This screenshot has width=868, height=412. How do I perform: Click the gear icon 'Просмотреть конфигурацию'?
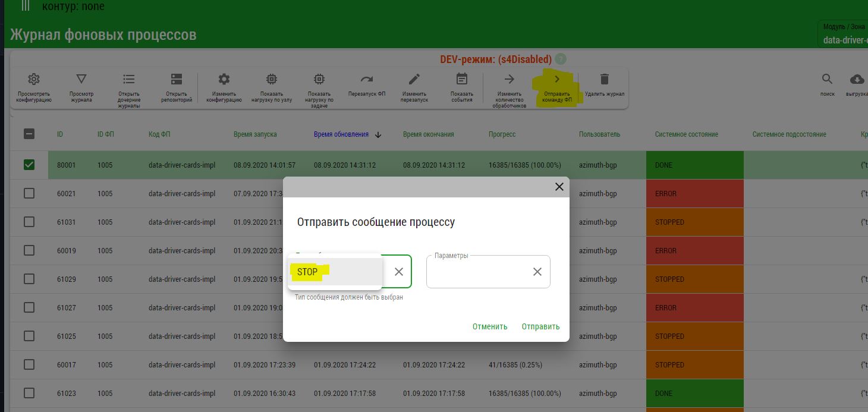pos(34,80)
